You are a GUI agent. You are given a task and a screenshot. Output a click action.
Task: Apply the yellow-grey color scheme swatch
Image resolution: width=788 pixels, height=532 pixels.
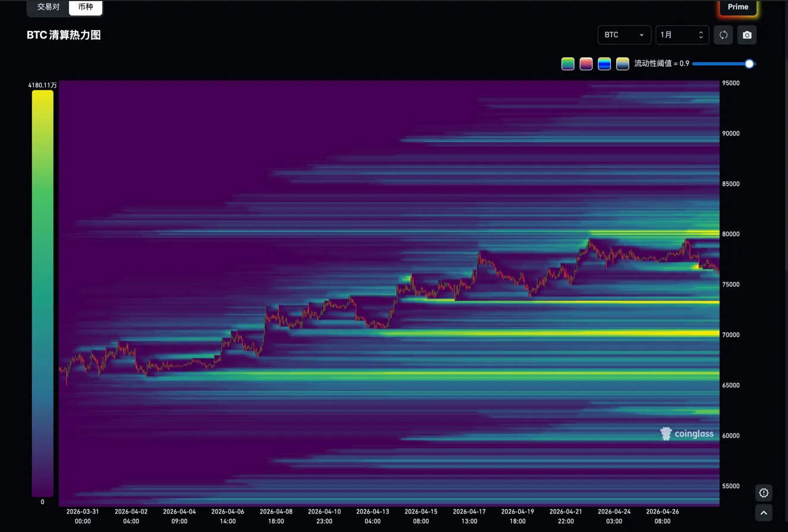pos(623,64)
